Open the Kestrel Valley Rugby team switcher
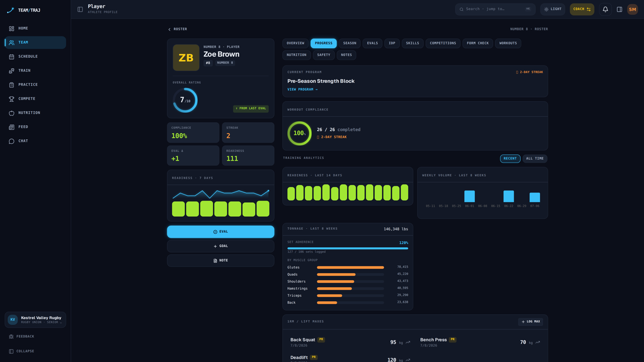 click(x=35, y=320)
